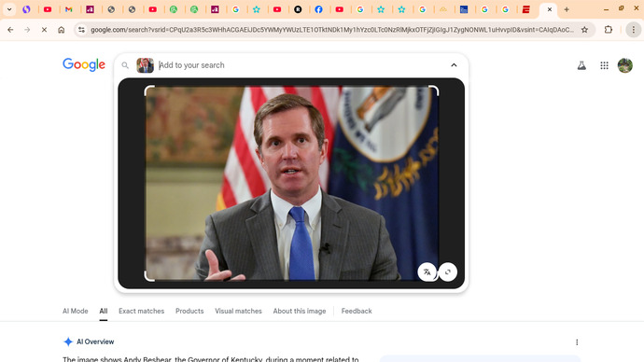Grab the top-right crop corner handle
The width and height of the screenshot is (644, 362).
435,90
